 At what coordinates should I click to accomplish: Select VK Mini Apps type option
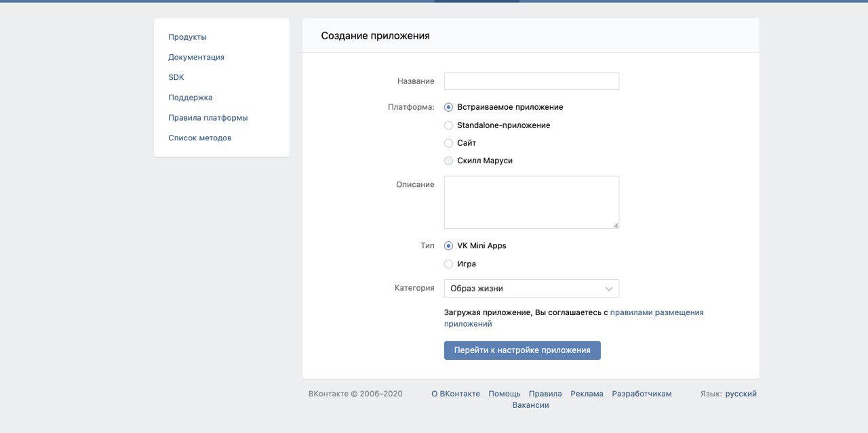point(449,245)
